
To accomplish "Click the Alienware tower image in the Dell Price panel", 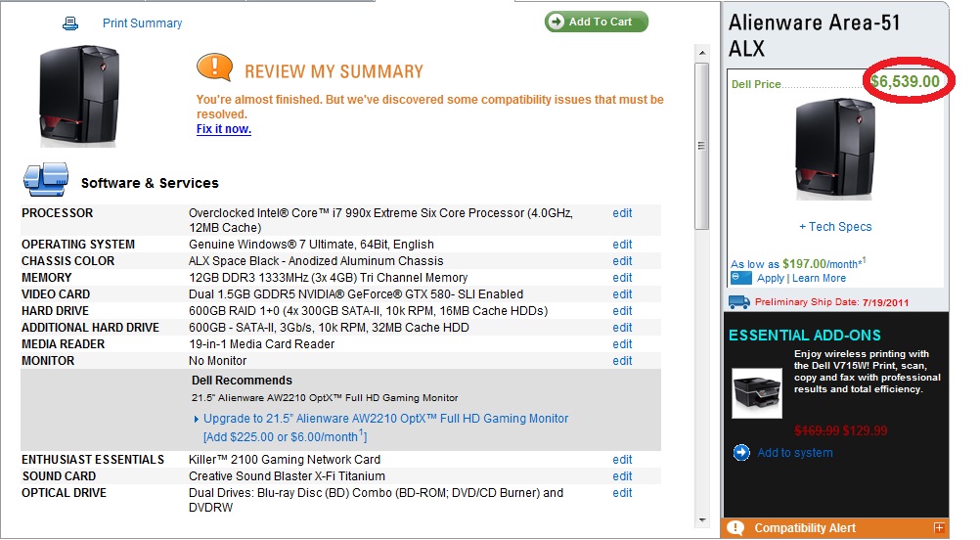I will [834, 150].
